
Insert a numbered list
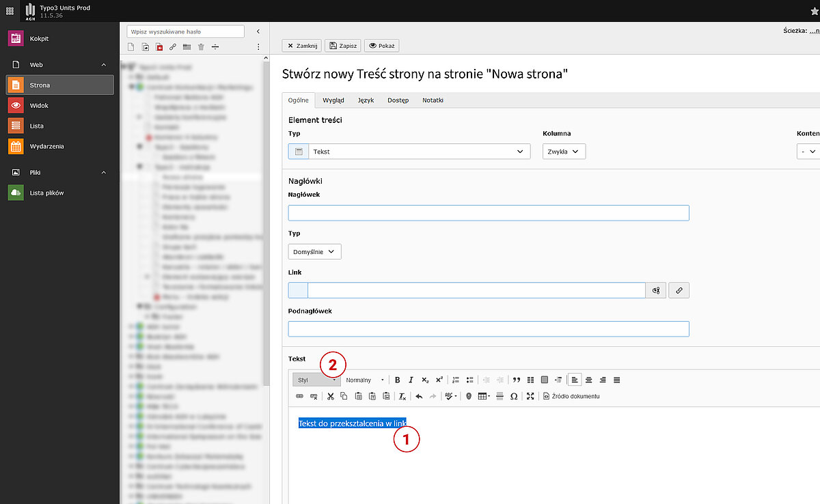coord(456,380)
